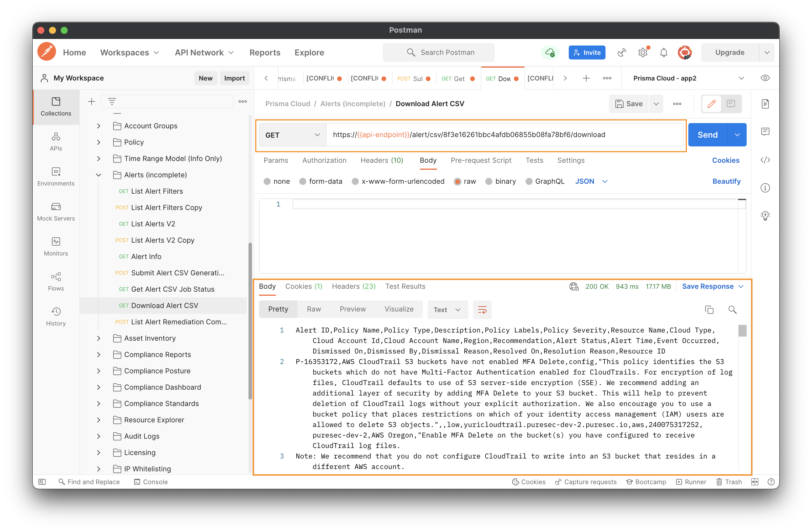Click the Save request button
The height and width of the screenshot is (532, 812).
tap(629, 104)
